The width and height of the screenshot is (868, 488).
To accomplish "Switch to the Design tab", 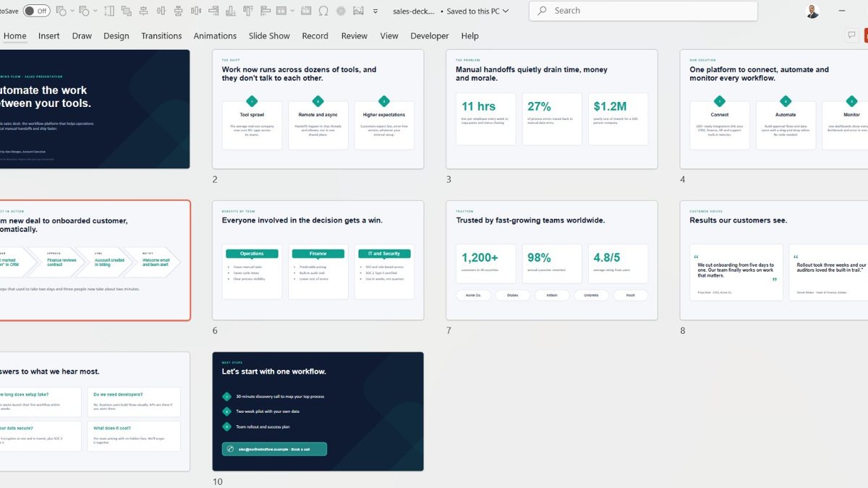I will 116,36.
